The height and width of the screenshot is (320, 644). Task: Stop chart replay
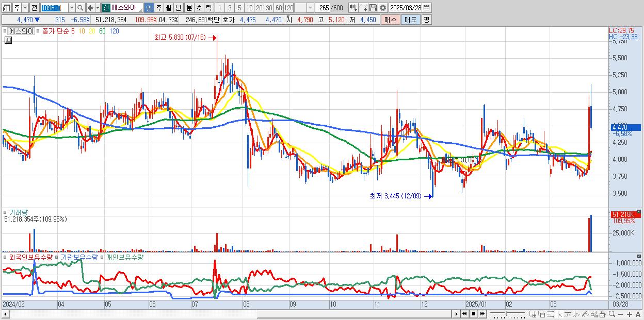pyautogui.click(x=473, y=314)
